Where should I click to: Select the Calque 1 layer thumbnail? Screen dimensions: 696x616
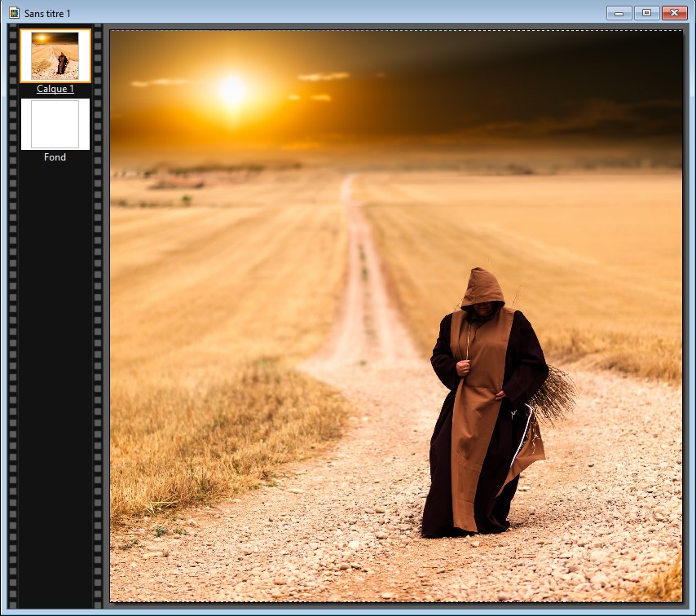coord(55,55)
